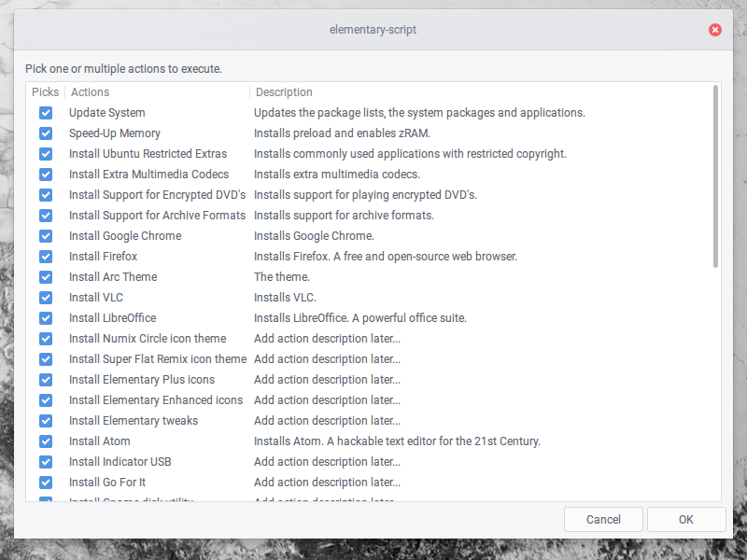This screenshot has width=747, height=560.
Task: Click 'Installs support for playing encrypted DVD's.' description
Action: point(365,195)
